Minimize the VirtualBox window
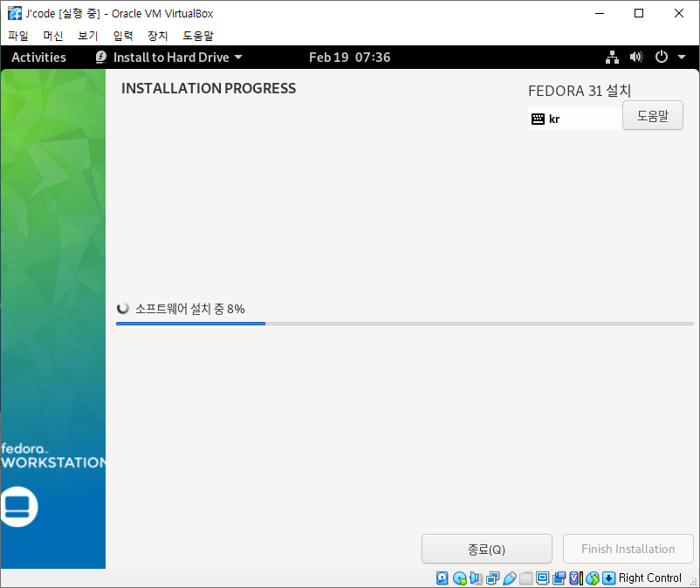This screenshot has width=700, height=588. coord(600,13)
